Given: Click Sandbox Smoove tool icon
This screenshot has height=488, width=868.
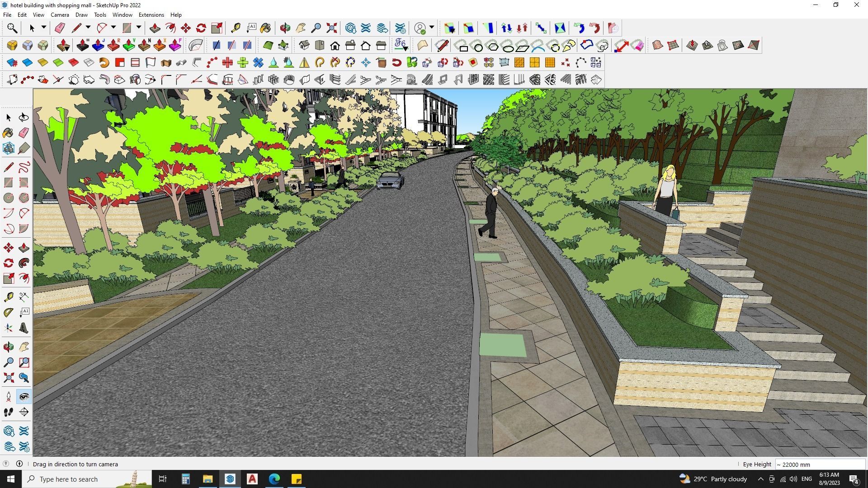Looking at the screenshot, I should click(692, 45).
